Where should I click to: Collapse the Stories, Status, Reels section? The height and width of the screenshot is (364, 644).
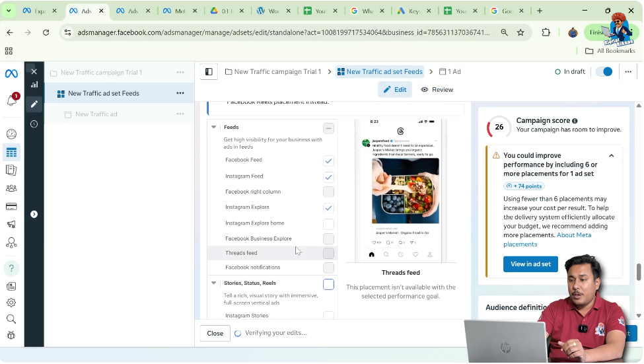pos(214,283)
